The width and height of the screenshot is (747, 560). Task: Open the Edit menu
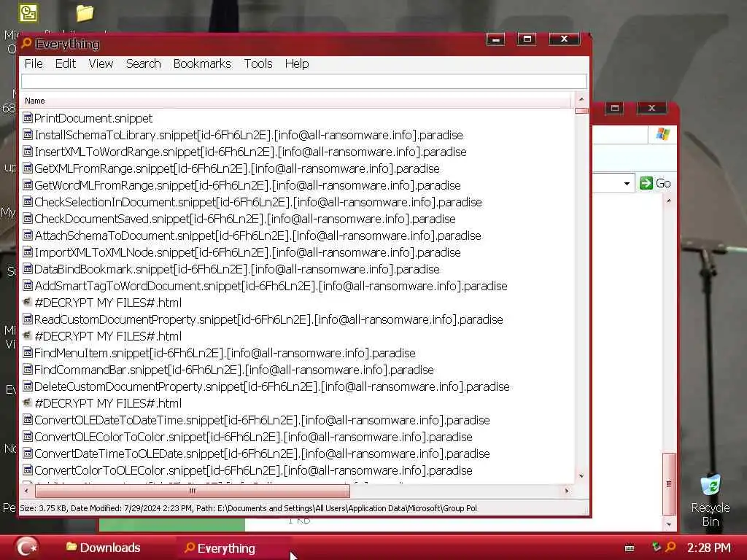[65, 64]
